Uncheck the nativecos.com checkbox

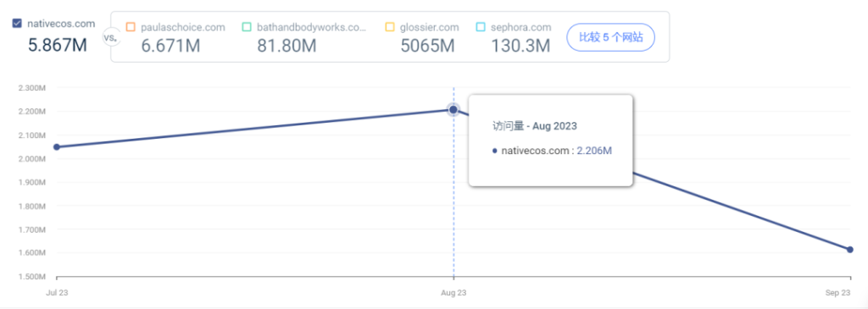[x=17, y=24]
